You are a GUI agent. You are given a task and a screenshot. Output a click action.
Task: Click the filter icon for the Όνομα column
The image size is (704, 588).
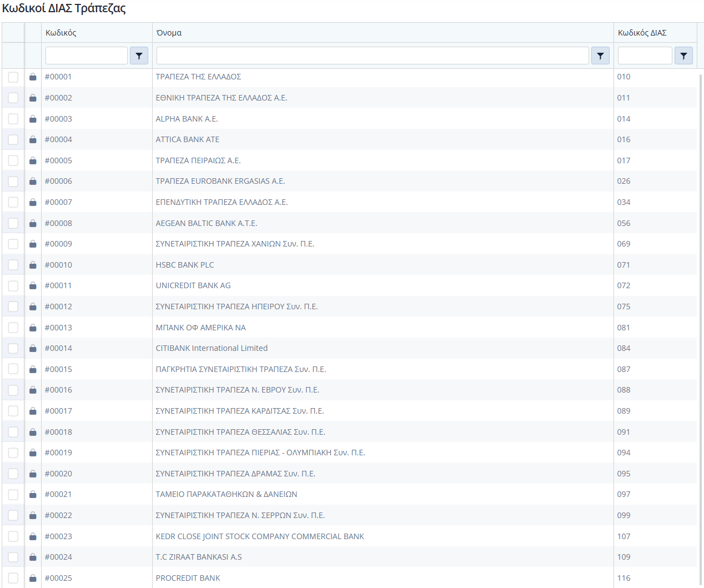[x=600, y=56]
